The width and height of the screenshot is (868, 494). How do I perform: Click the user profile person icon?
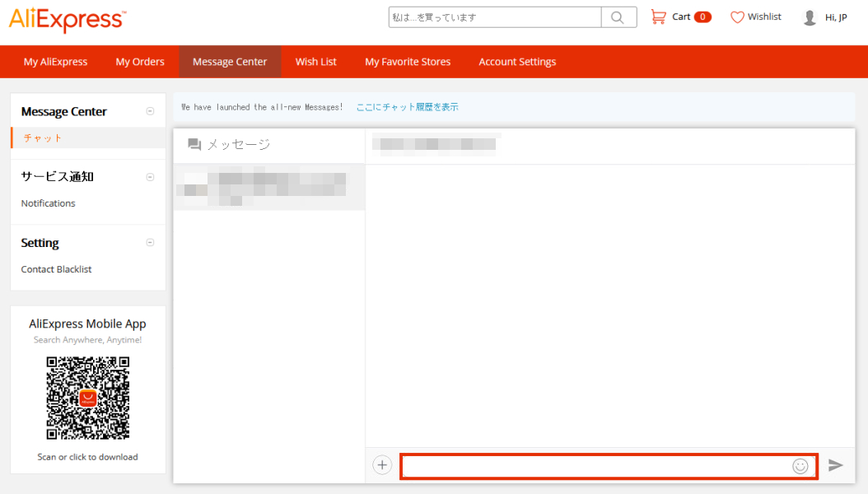pyautogui.click(x=809, y=16)
